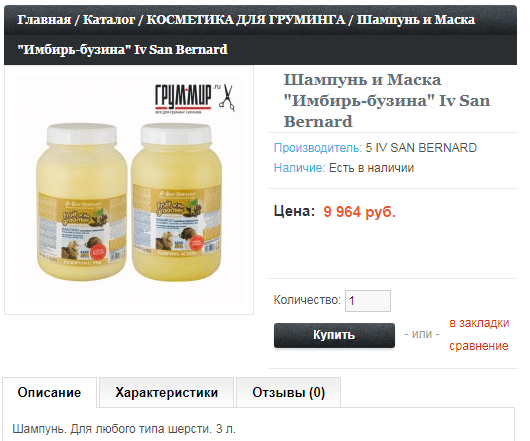Open the Отзывы (0) reviews tab
Screen dimensions: 530x441
tap(288, 393)
